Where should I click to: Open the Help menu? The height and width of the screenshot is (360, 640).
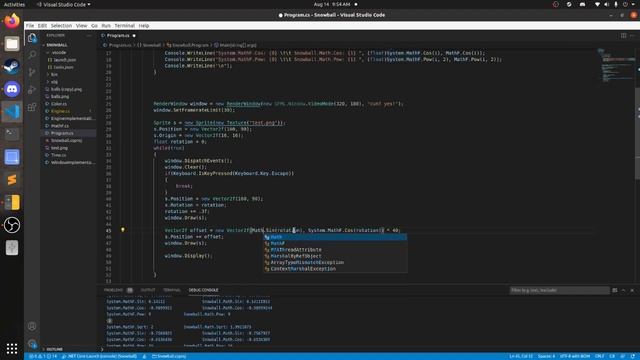[144, 25]
